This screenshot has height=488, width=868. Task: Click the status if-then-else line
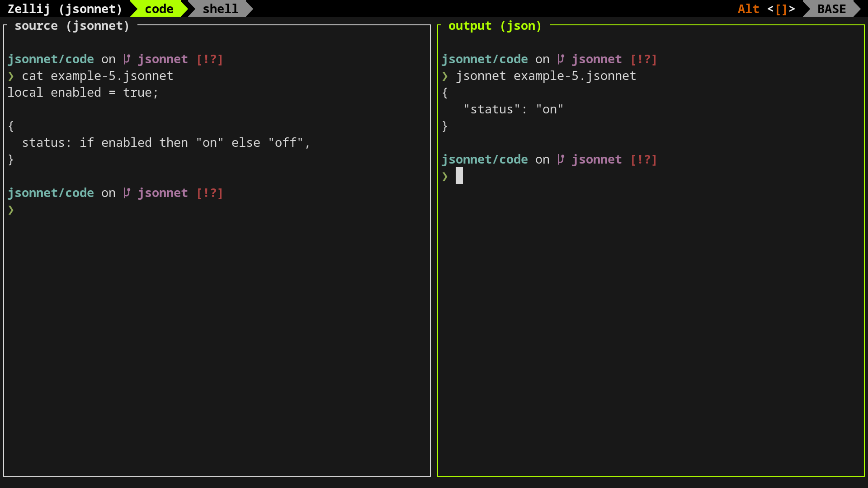click(166, 143)
